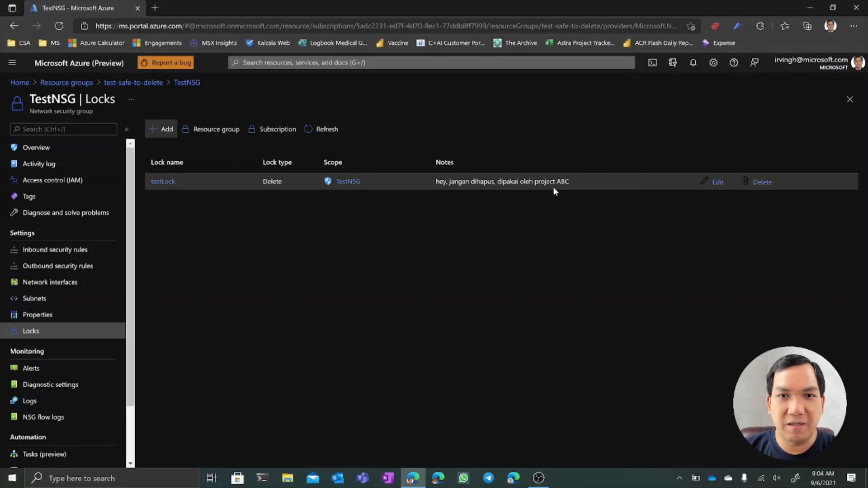
Task: Open portal settings gear
Action: [x=713, y=63]
